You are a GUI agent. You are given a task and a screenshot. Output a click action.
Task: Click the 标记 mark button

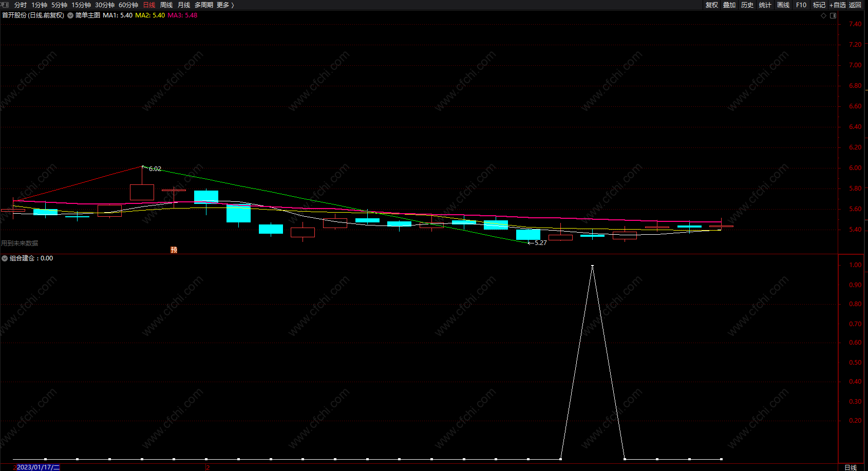[819, 5]
